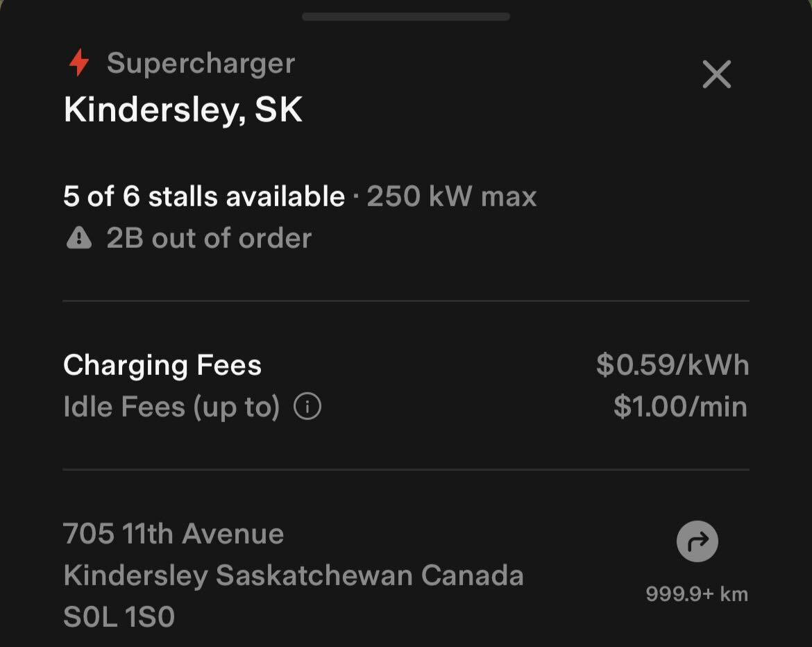Click the "250 kW max" text

[452, 196]
